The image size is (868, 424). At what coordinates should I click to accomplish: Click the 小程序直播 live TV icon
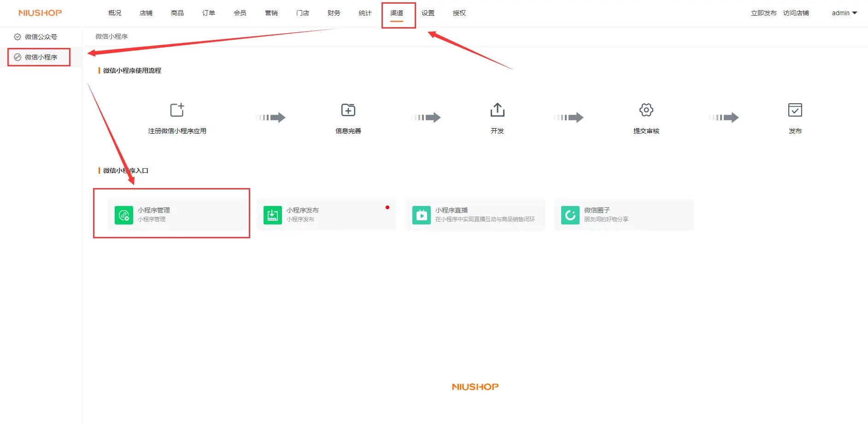point(421,215)
